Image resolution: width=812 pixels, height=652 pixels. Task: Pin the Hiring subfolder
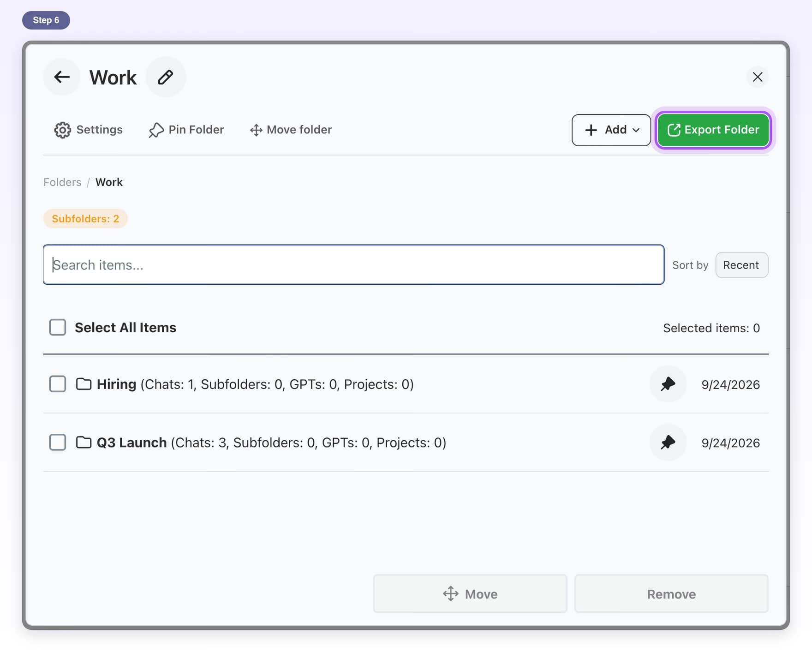(668, 384)
